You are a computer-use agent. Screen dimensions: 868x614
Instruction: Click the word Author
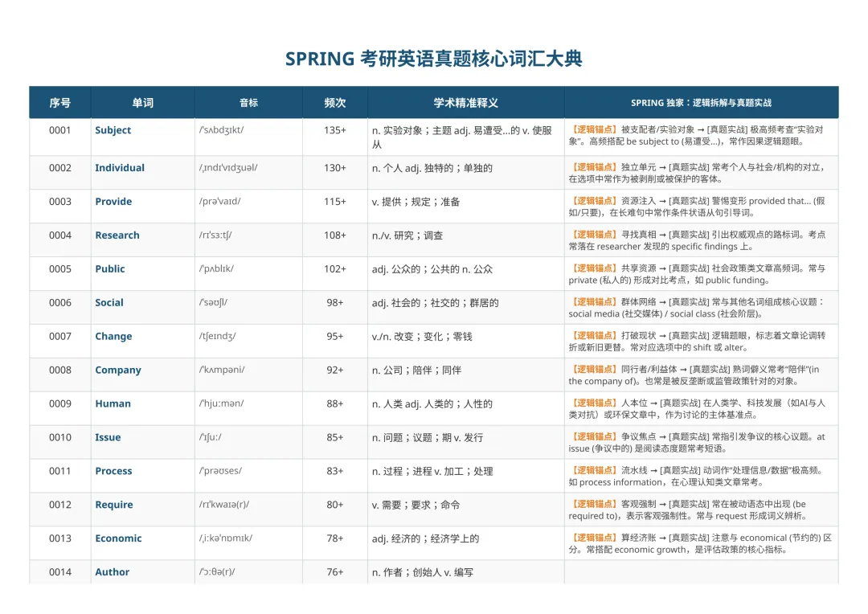click(112, 572)
